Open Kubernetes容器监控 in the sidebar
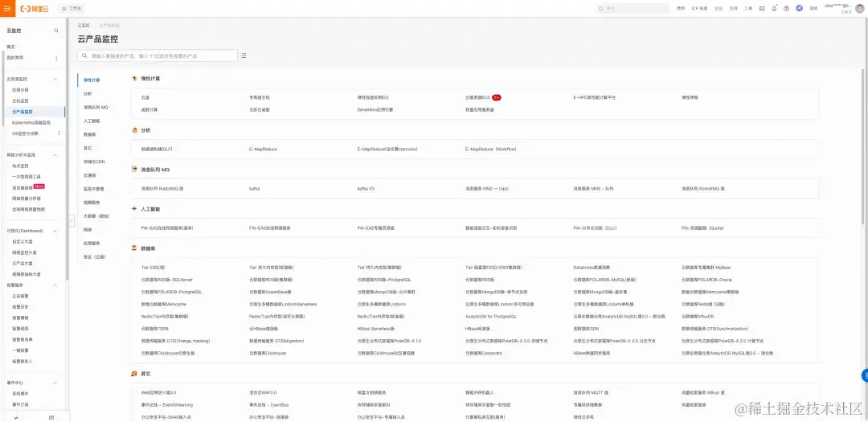This screenshot has height=422, width=868. [31, 122]
